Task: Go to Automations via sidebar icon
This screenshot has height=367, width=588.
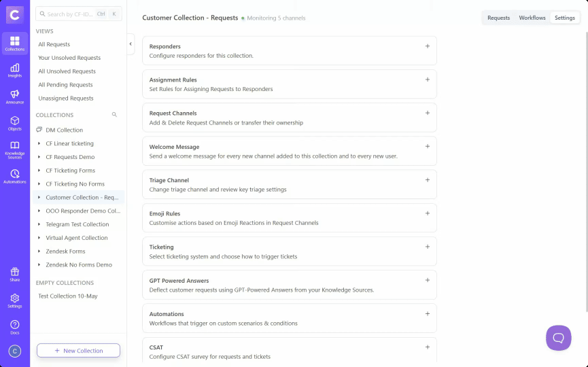Action: click(x=15, y=176)
